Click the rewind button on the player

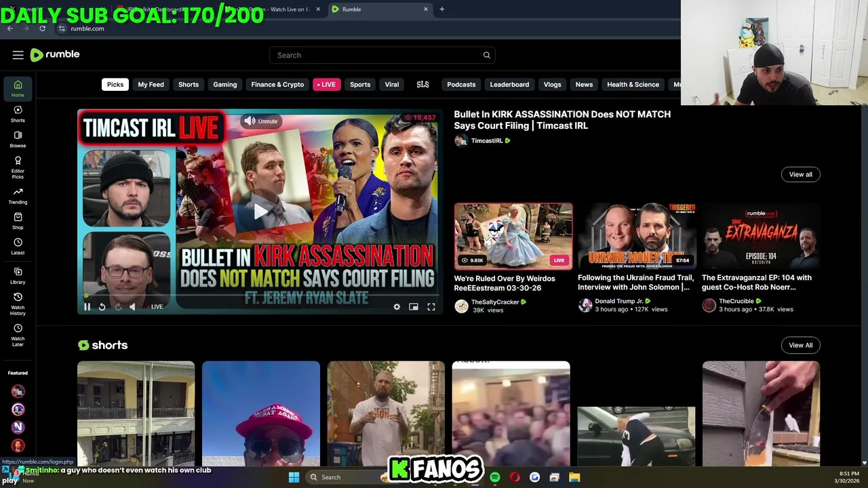click(102, 307)
